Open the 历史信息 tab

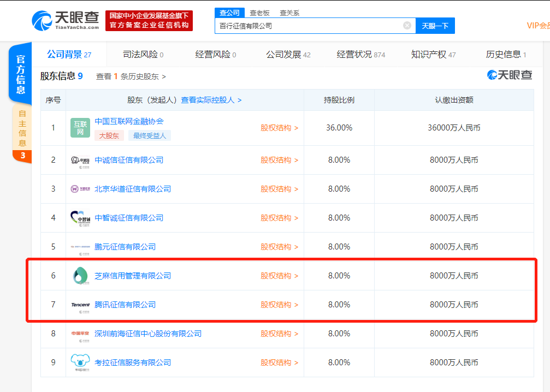click(x=506, y=55)
